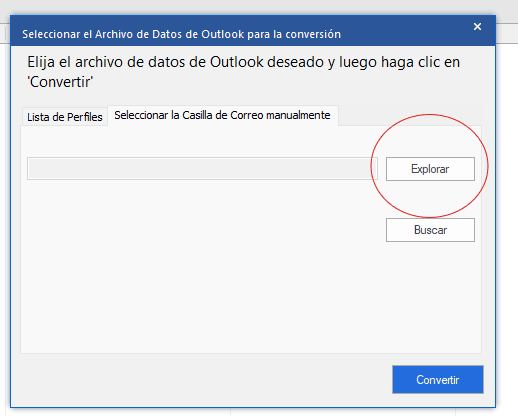518x416 pixels.
Task: Search for Outlook files using Buscar
Action: [x=430, y=230]
